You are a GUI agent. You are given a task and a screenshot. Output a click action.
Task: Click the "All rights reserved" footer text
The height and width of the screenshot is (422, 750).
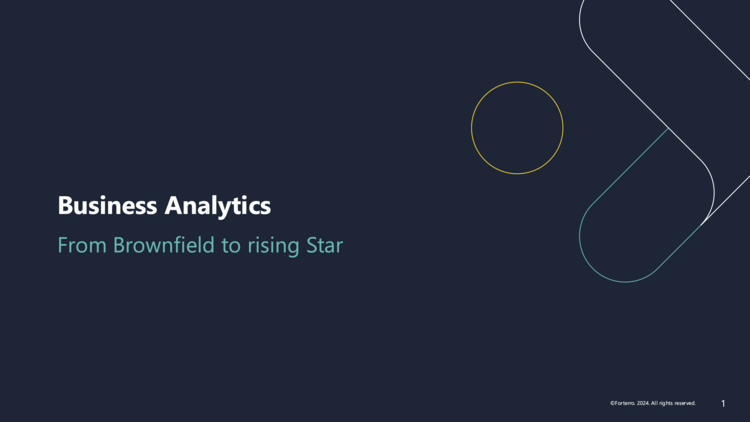click(673, 403)
